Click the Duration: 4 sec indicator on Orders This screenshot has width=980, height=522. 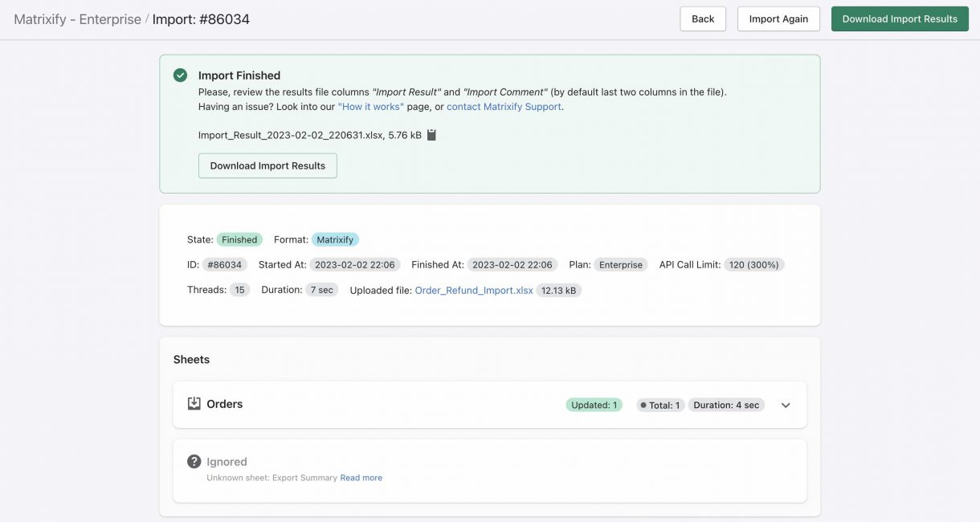click(725, 404)
